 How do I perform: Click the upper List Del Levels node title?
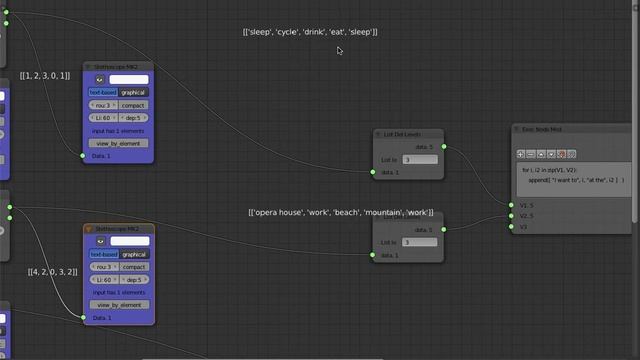(x=402, y=134)
